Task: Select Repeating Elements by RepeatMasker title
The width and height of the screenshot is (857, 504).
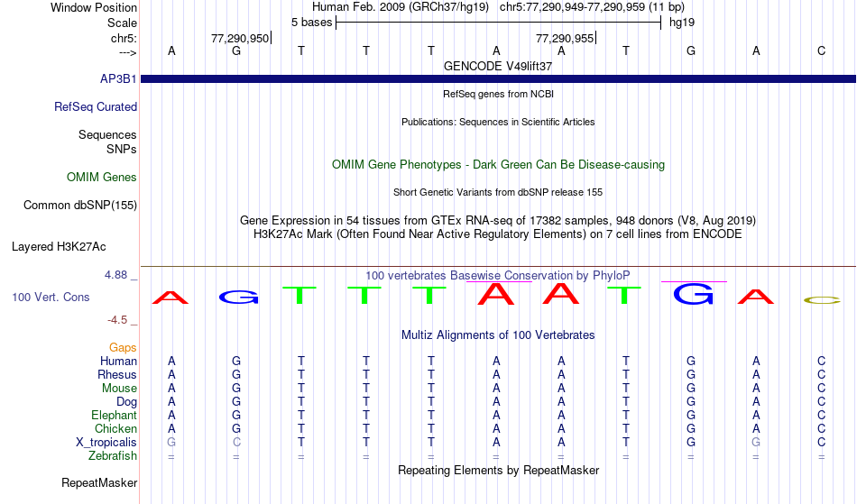Action: 499,470
